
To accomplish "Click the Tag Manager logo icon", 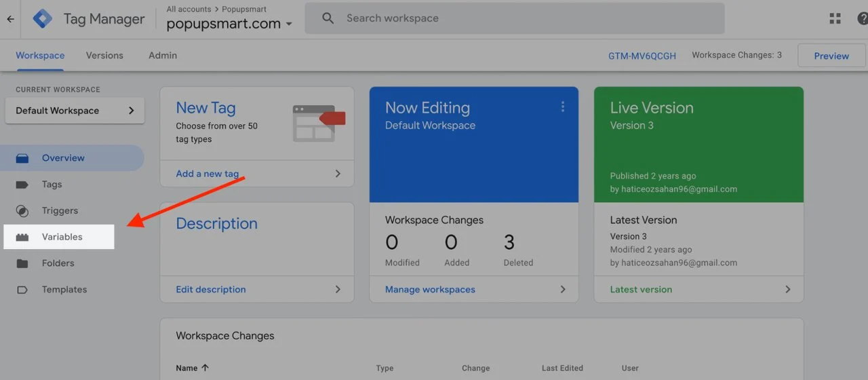I will pyautogui.click(x=43, y=19).
